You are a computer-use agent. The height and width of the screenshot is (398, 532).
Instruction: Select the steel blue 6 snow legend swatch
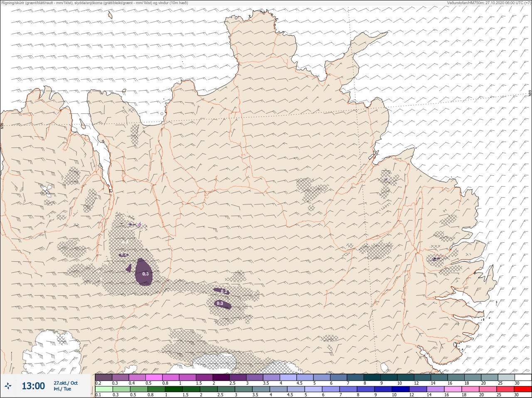click(x=339, y=377)
